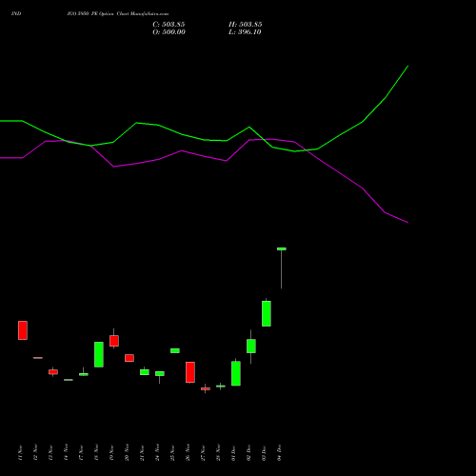Screen dimensions: 476x476
Task: Click the green candlestick for 24 Nov
Action: tap(160, 373)
